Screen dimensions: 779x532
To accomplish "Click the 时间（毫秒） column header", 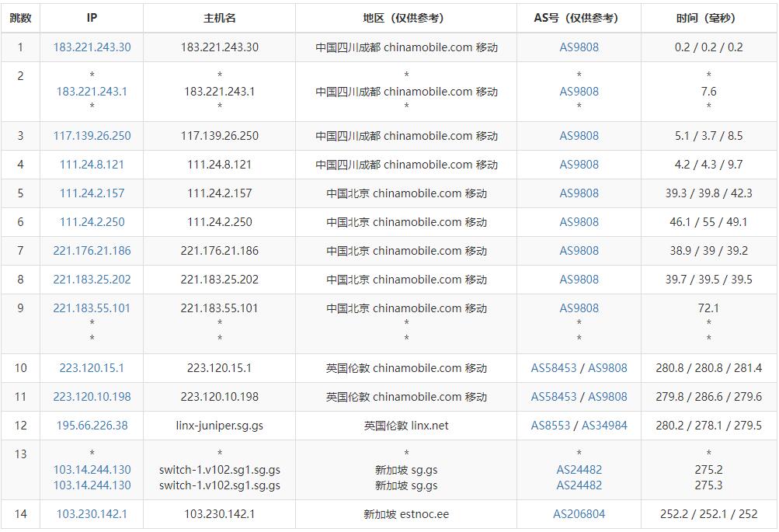I will (708, 18).
